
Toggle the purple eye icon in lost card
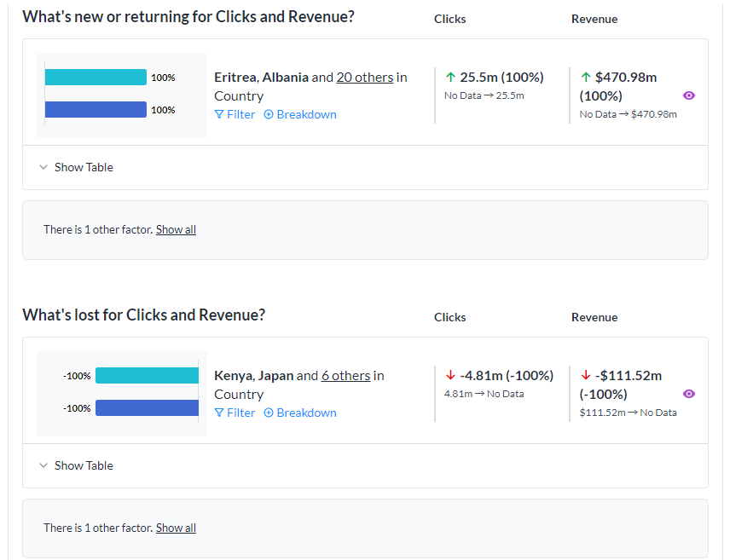coord(689,394)
